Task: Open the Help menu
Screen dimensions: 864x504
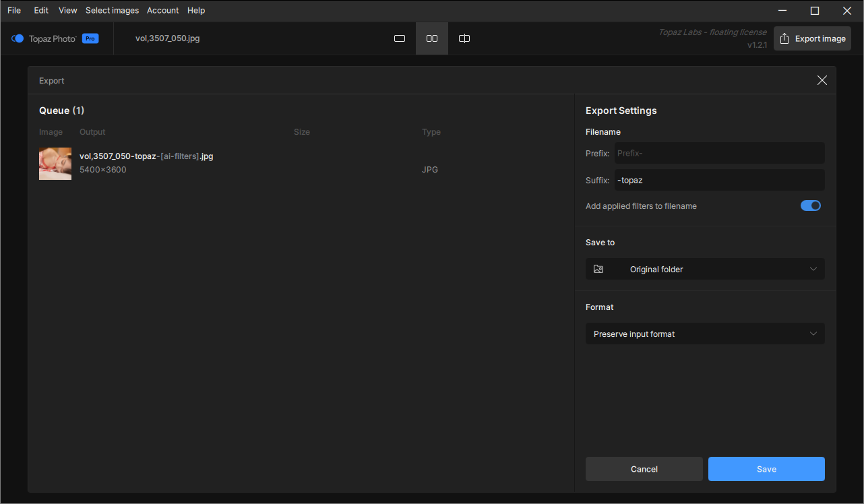Action: point(196,10)
